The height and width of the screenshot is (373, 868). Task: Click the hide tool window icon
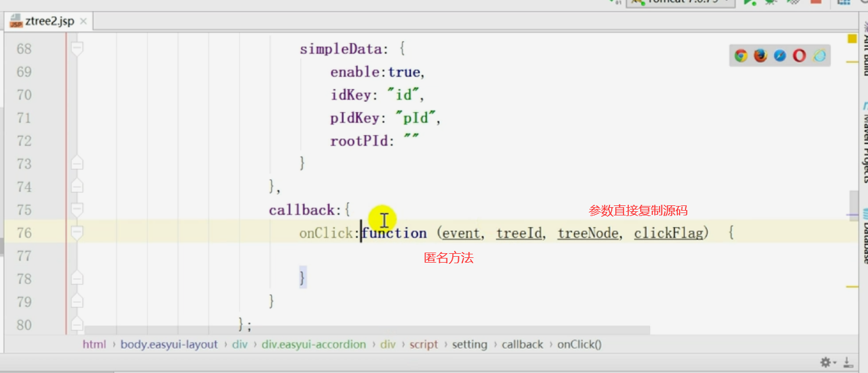(x=847, y=362)
